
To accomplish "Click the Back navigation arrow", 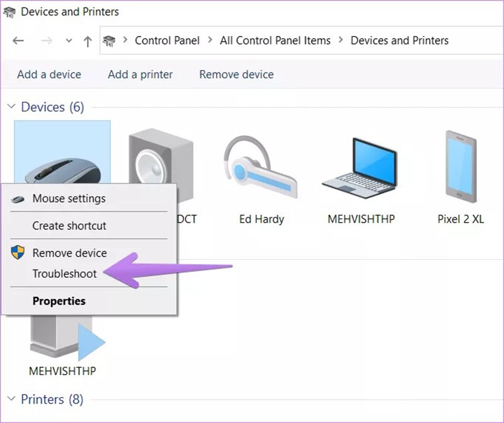I will [18, 41].
